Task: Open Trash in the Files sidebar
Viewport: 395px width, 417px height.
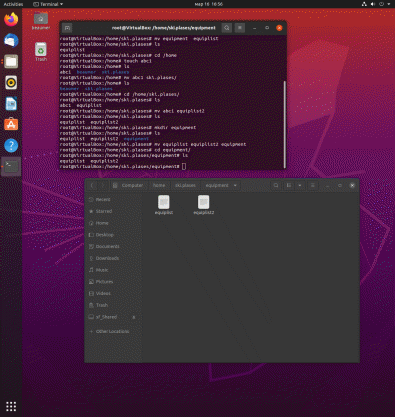Action: pyautogui.click(x=113, y=305)
